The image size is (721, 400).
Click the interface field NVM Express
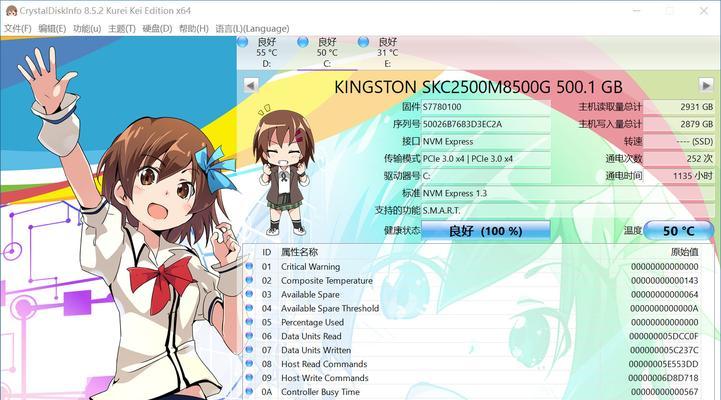[486, 141]
